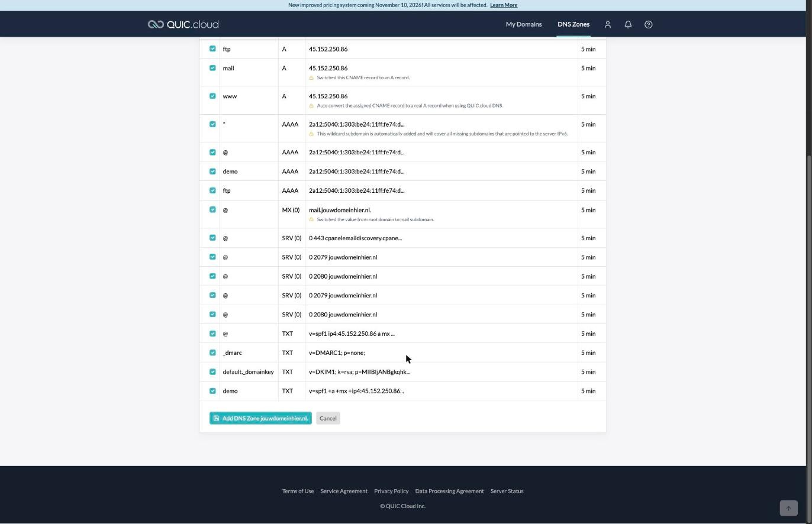
Task: Click Add DNS Zone jouwdomeinhier.nl button
Action: click(x=260, y=418)
